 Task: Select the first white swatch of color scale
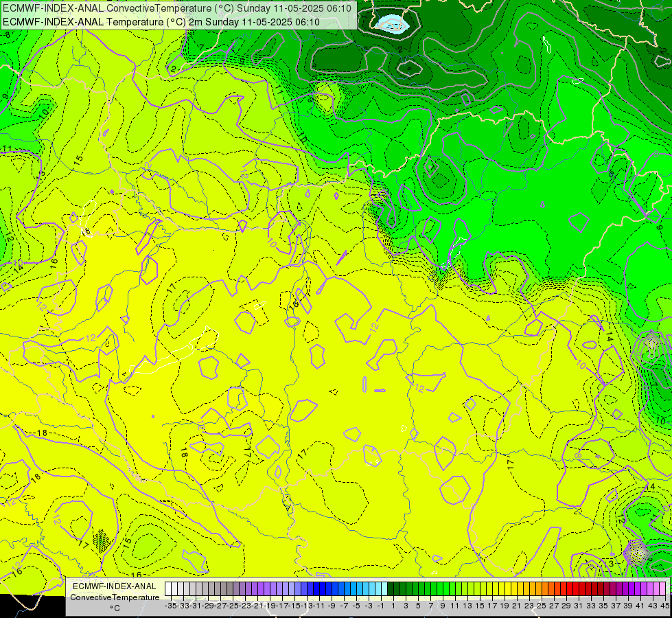tap(168, 589)
